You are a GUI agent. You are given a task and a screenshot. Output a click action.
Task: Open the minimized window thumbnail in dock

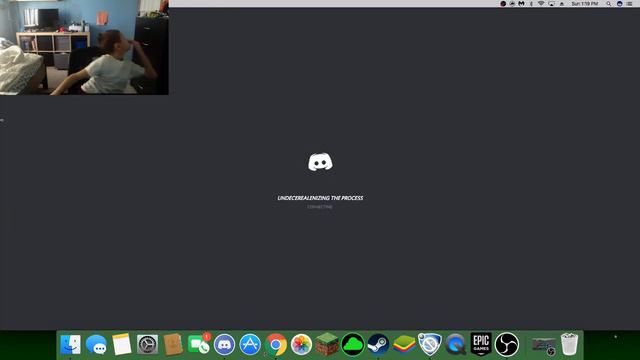point(544,345)
